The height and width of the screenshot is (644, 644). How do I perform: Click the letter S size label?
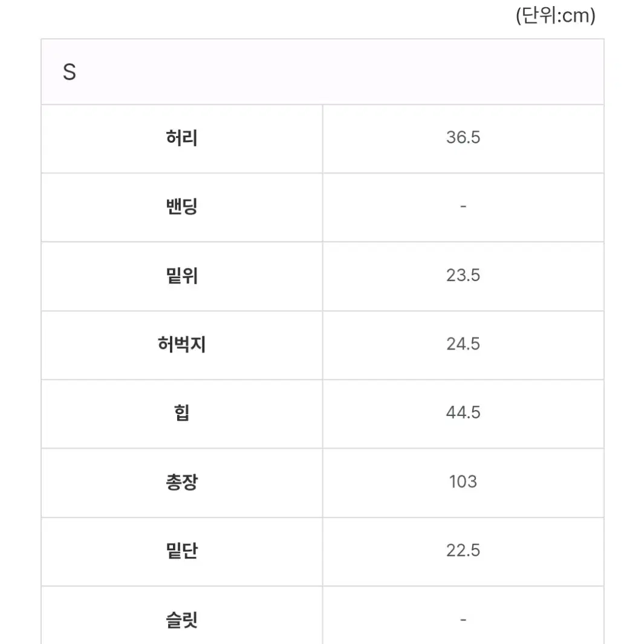point(70,73)
